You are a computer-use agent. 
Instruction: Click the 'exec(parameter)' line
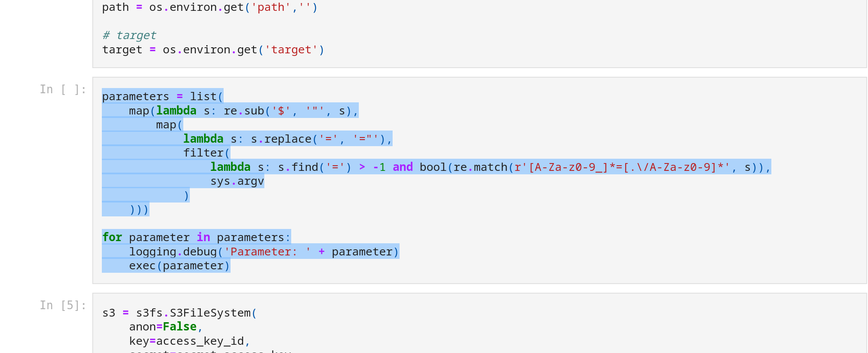pyautogui.click(x=179, y=266)
